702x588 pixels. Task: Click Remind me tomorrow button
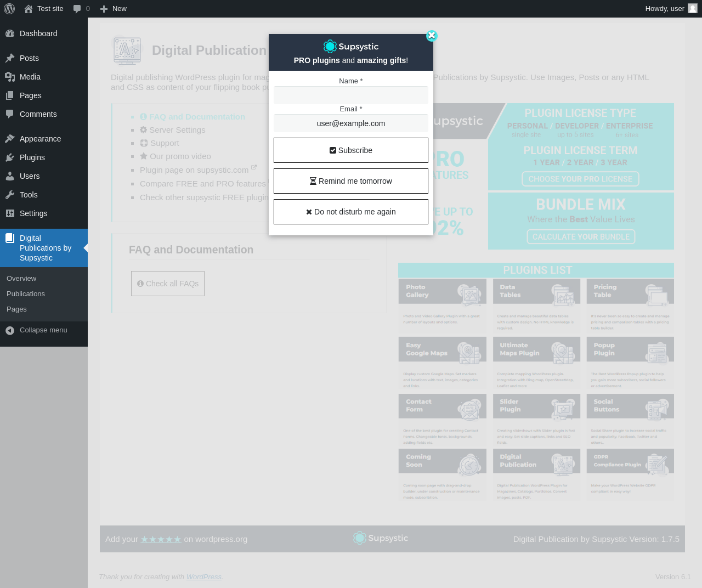click(351, 181)
